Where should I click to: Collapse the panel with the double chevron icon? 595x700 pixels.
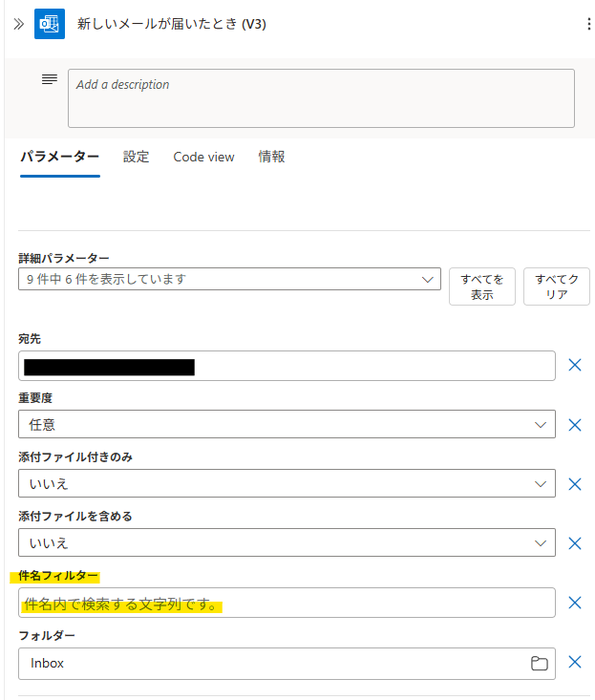[x=18, y=24]
